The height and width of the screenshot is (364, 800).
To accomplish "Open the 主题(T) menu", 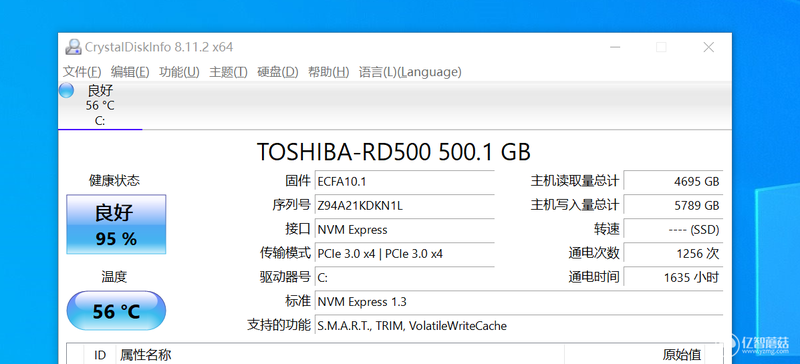I will [228, 72].
